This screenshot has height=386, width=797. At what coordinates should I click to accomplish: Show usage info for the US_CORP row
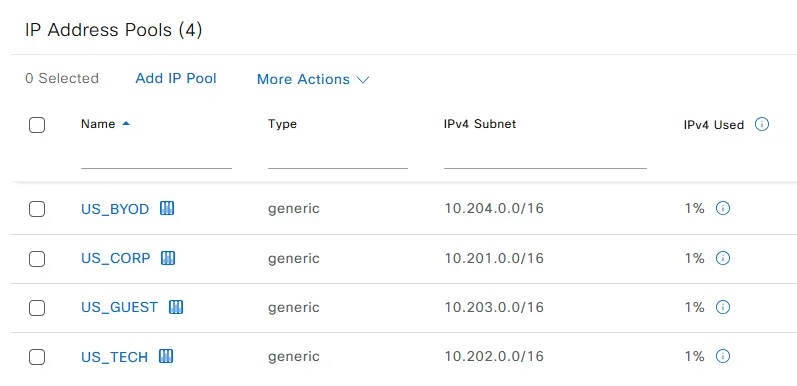[x=723, y=258]
